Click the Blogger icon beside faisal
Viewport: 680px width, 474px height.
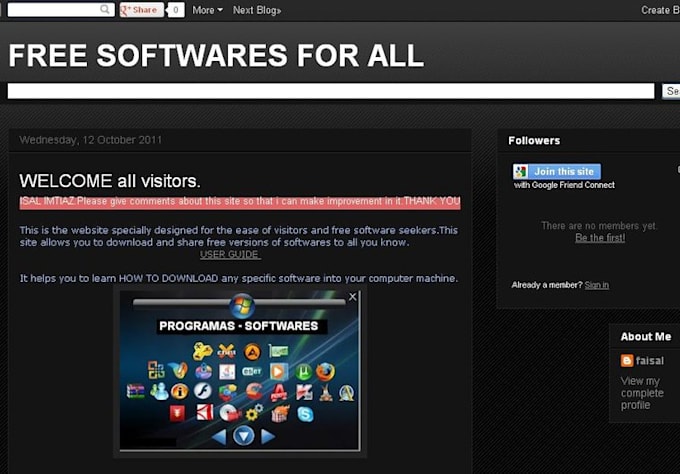[627, 360]
